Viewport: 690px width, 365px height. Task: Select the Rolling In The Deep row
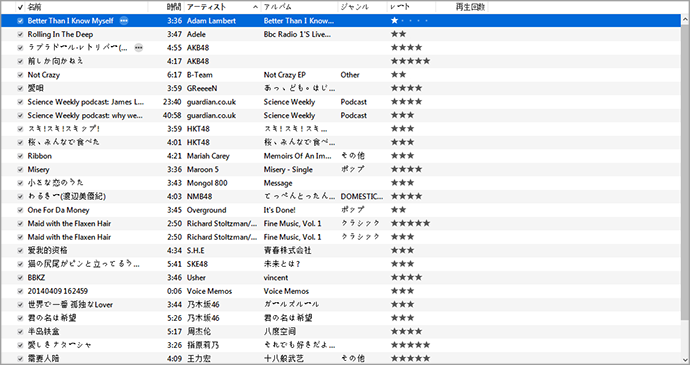click(x=341, y=34)
